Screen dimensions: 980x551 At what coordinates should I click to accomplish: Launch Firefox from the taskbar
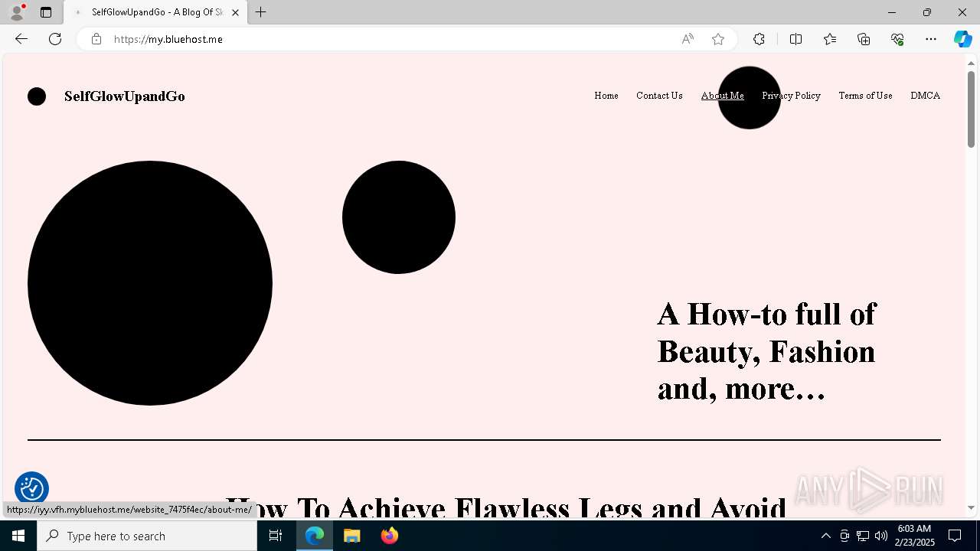click(389, 536)
